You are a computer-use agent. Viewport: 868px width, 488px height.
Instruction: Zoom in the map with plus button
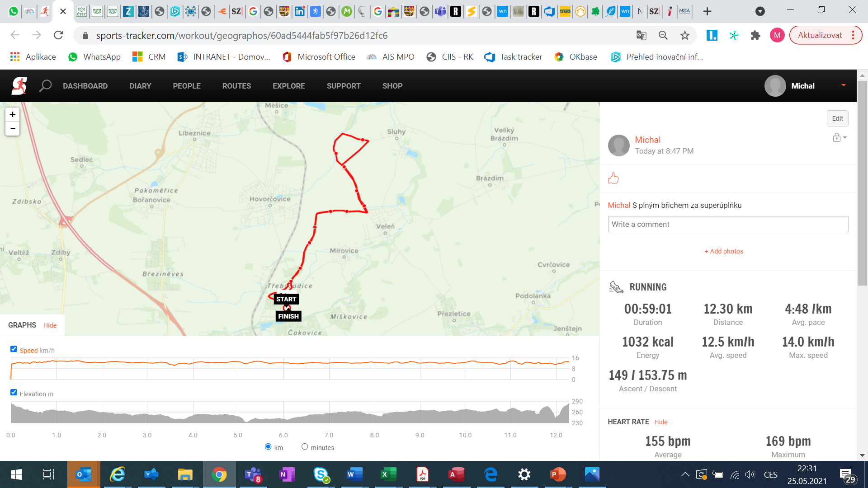[x=13, y=114]
